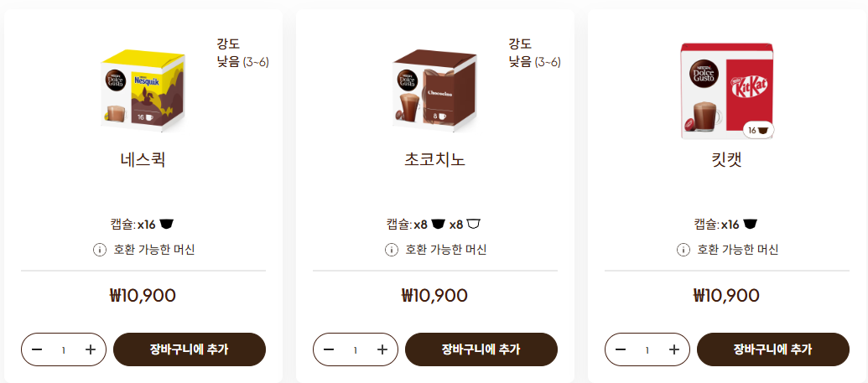Open the 네스퀵 product title link

tap(143, 159)
